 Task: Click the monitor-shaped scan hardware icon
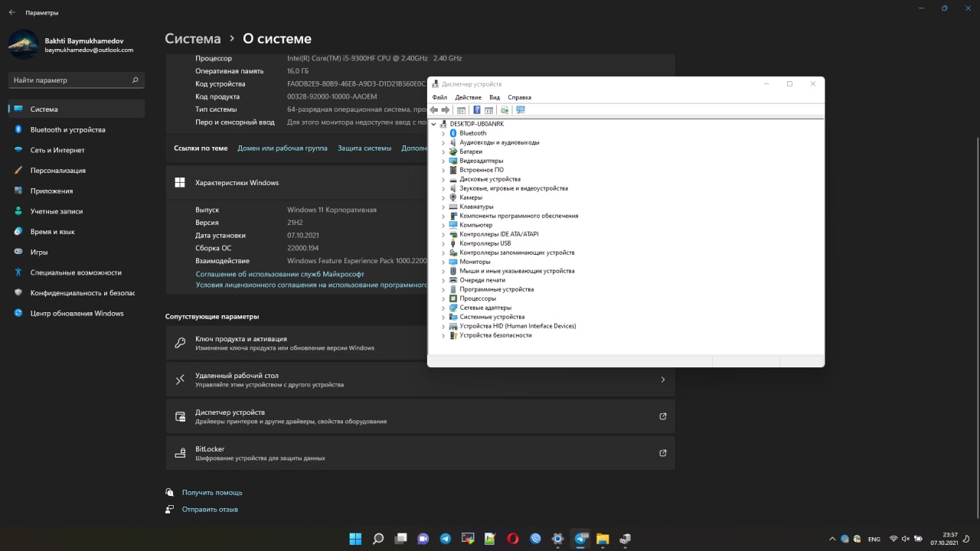[521, 110]
